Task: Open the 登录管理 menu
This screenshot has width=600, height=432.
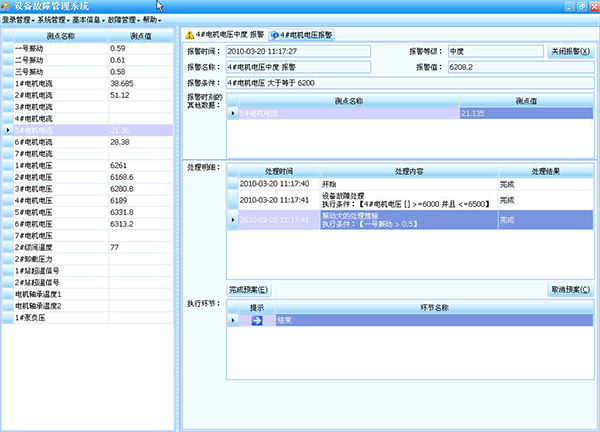Action: click(x=18, y=20)
